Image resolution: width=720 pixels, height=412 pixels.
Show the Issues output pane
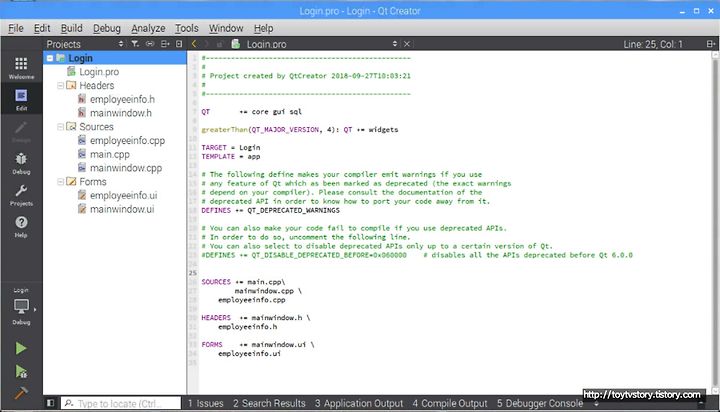[205, 403]
